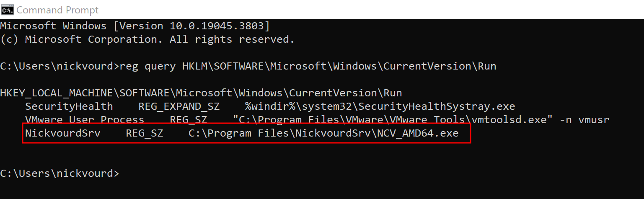Click the NickvourdSrv entry name
Viewport: 644px width, 199px height.
tap(62, 134)
